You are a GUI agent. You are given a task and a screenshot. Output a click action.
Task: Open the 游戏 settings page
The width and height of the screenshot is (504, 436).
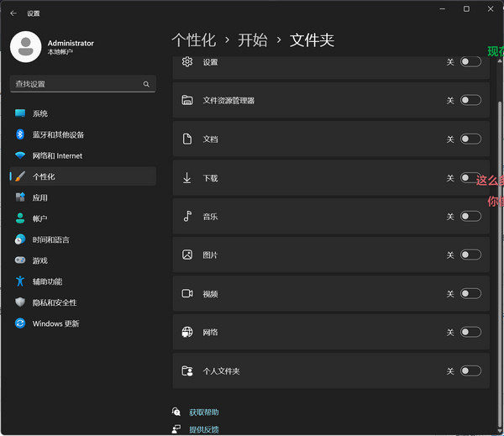tap(83, 260)
